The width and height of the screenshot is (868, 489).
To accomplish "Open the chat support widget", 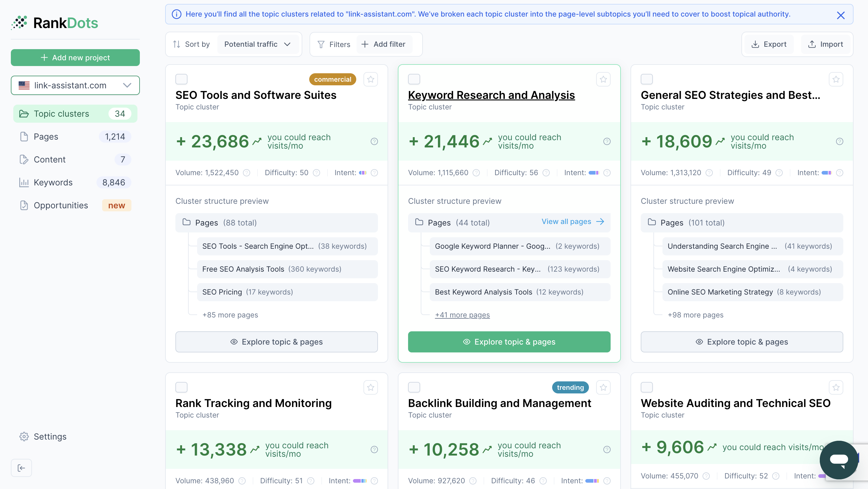I will tap(839, 460).
